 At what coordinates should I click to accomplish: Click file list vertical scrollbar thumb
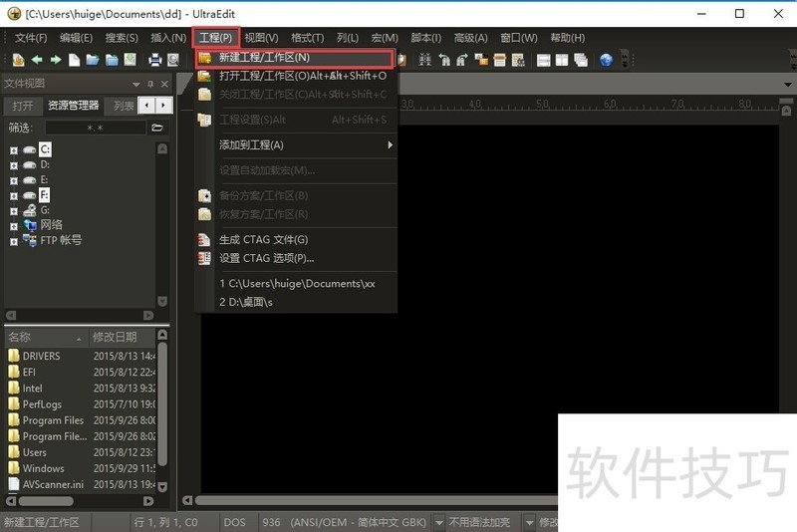coord(162,403)
